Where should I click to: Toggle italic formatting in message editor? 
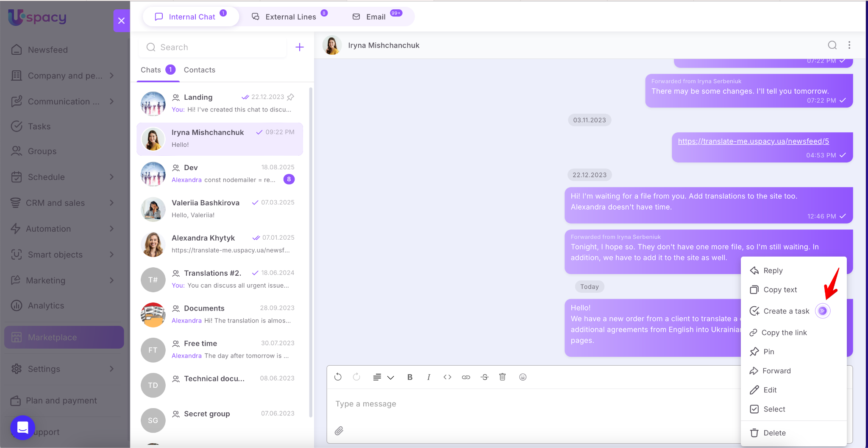coord(428,377)
